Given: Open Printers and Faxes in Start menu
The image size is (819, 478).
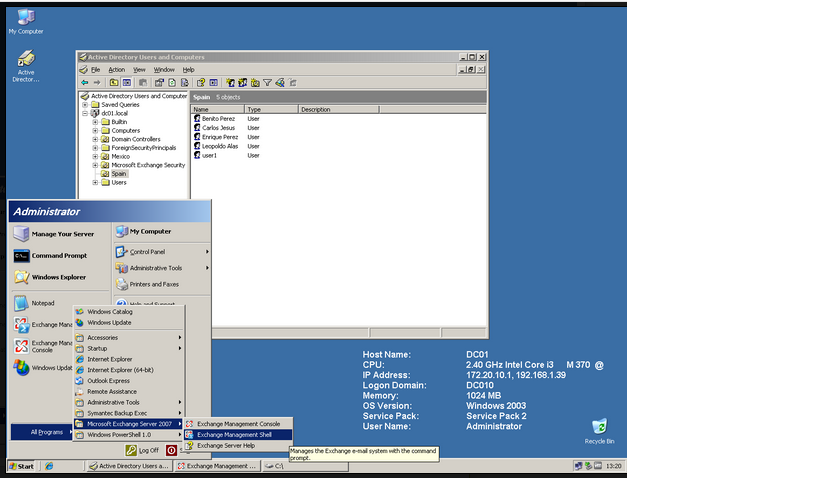Looking at the screenshot, I should coord(162,284).
